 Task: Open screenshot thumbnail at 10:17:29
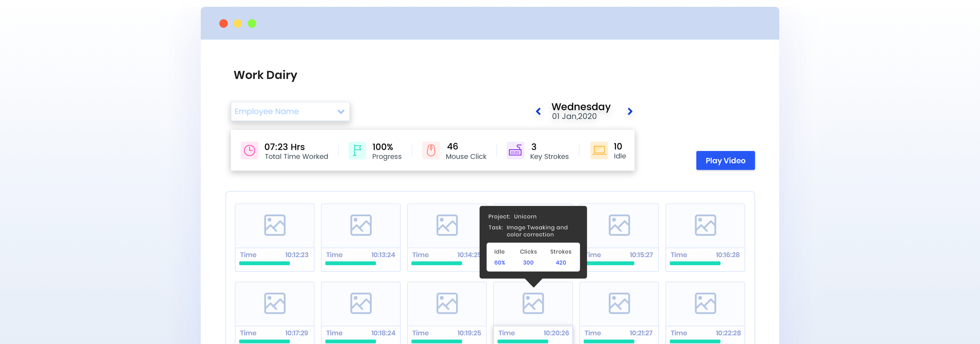pyautogui.click(x=275, y=303)
